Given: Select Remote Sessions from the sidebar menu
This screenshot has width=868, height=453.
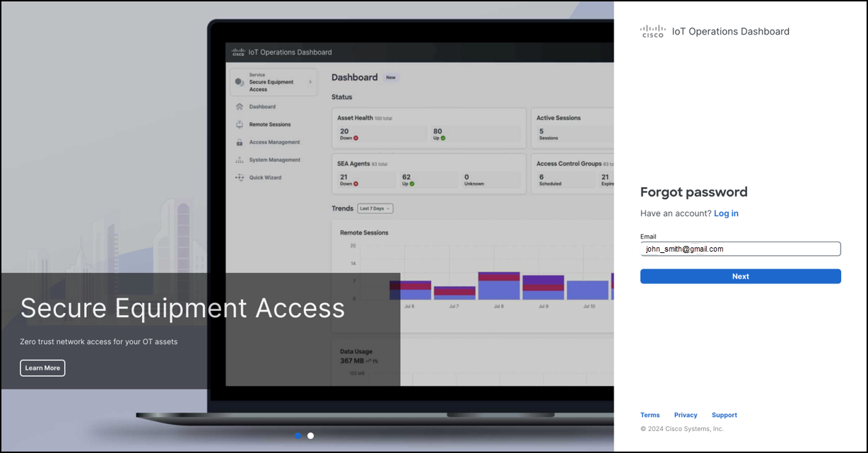Looking at the screenshot, I should [269, 124].
